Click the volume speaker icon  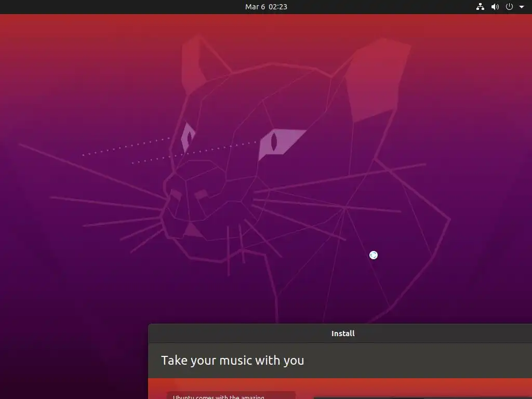(495, 7)
